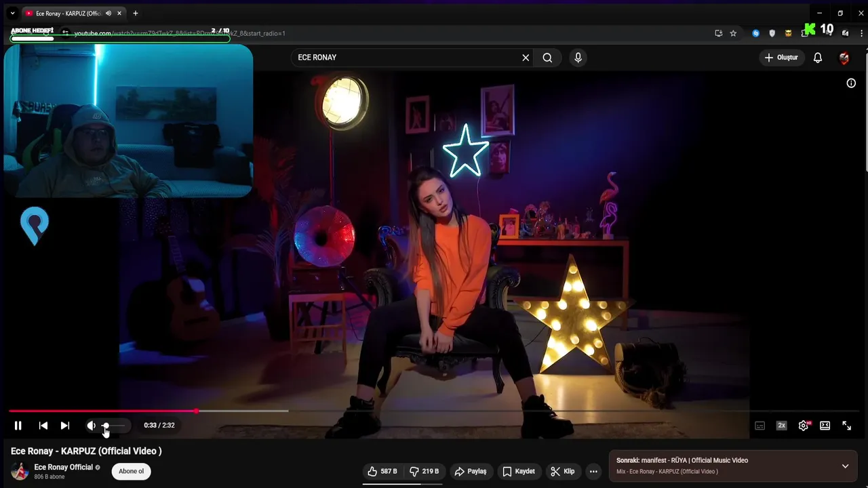Expand the Sonraki playlist panel chevron
The height and width of the screenshot is (488, 868).
[x=845, y=466]
